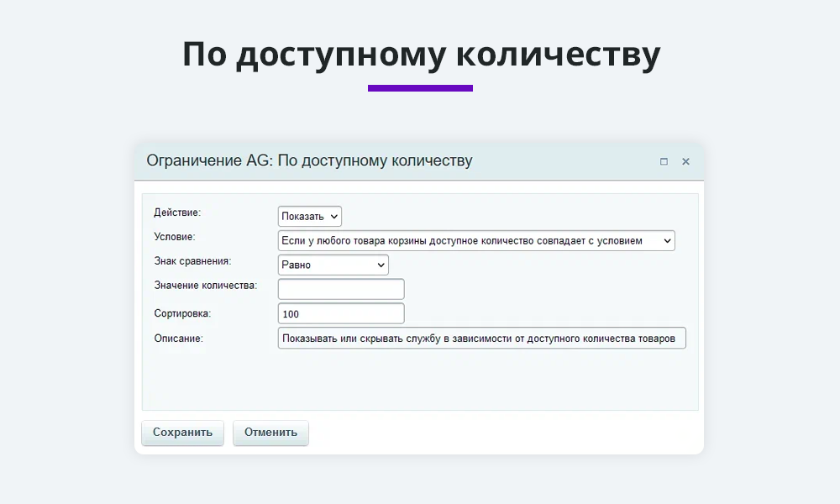
Task: Click the arrow on the Условие combo box
Action: 666,240
